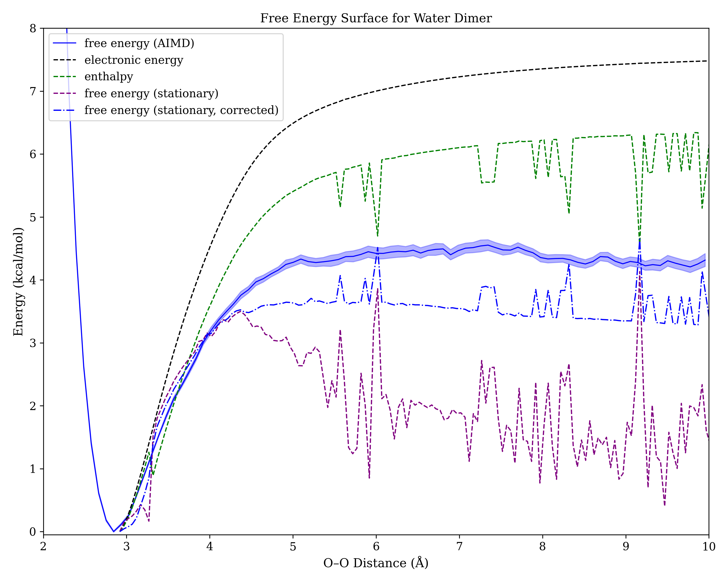The image size is (728, 582).
Task: Click the x-axis tick label 8
Action: (542, 547)
